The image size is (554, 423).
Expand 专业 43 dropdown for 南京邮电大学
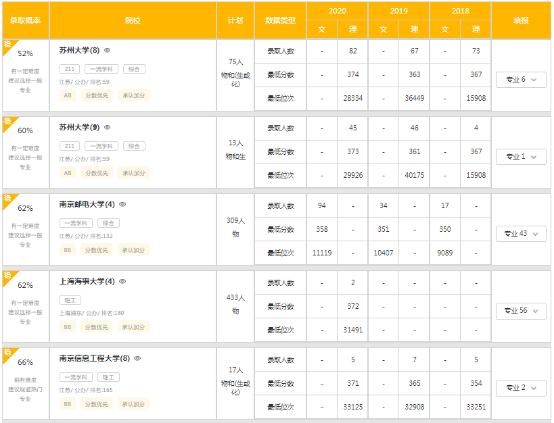click(521, 234)
